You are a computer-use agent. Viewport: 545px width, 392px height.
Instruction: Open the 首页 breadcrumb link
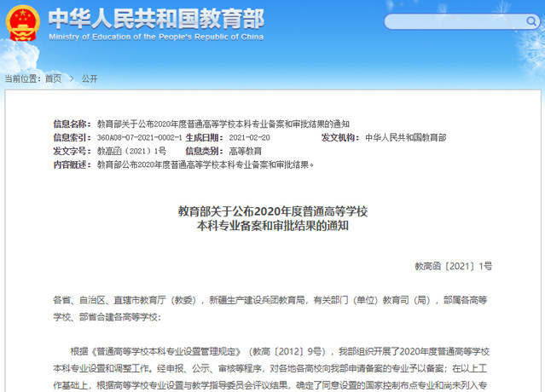point(53,78)
